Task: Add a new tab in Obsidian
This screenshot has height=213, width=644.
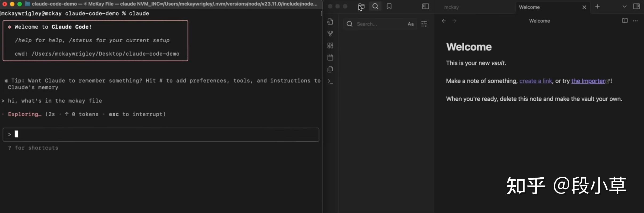Action: 598,6
